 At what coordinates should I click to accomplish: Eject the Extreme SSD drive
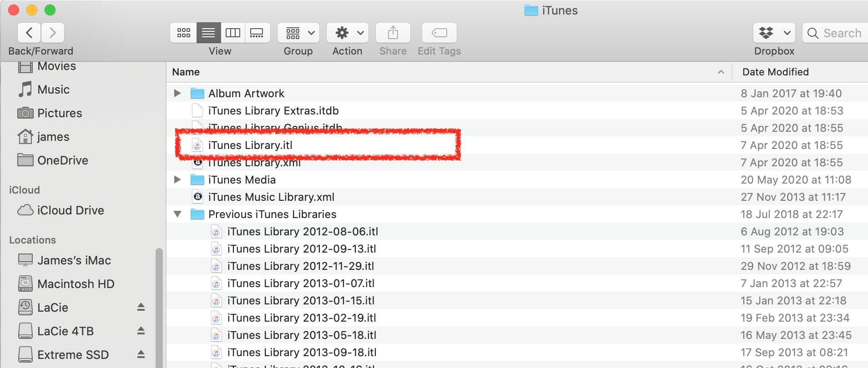coord(141,354)
